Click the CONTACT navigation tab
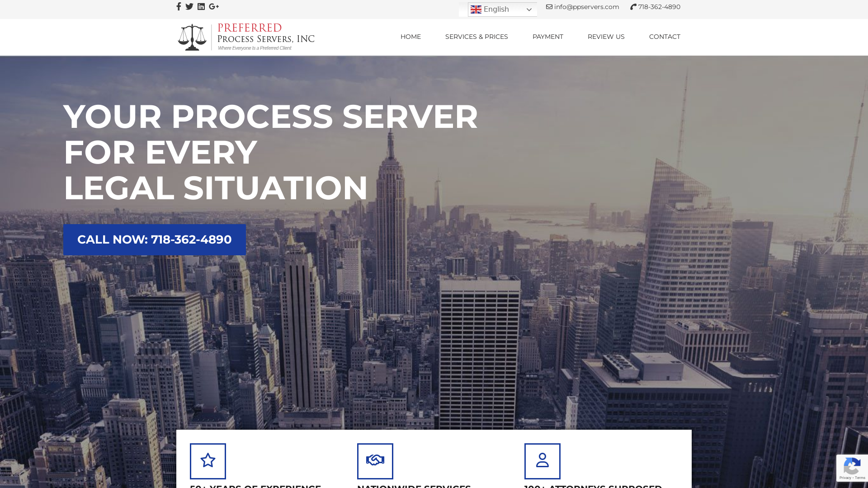868x488 pixels. coord(665,36)
